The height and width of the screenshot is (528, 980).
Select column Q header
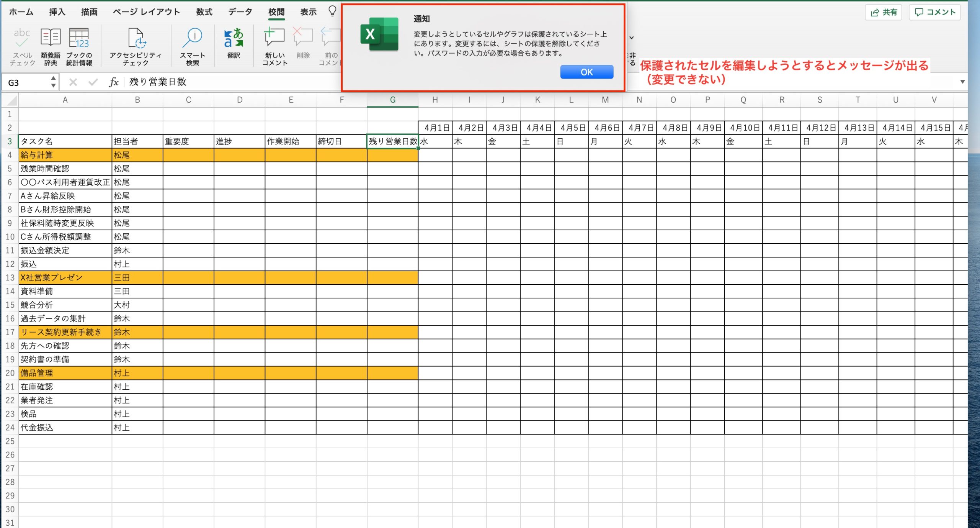point(743,100)
